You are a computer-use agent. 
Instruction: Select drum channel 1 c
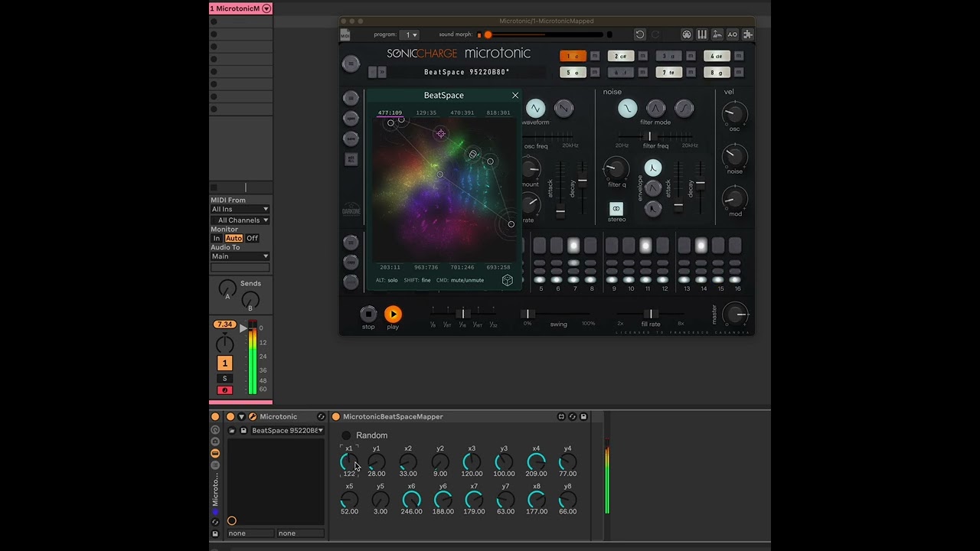pos(573,56)
